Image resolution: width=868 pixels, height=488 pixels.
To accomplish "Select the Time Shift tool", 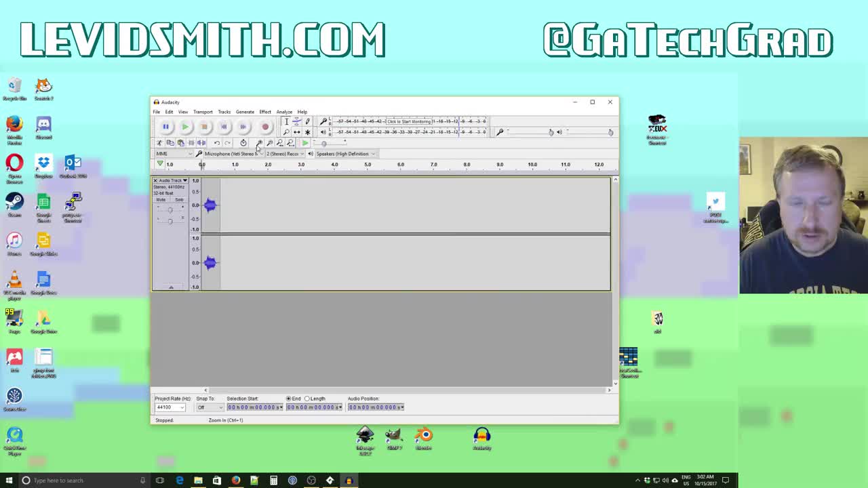I will pos(296,131).
